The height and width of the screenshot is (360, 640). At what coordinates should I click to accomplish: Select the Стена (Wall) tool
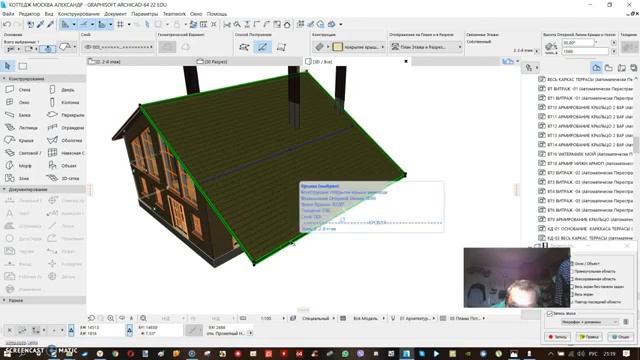pyautogui.click(x=18, y=89)
